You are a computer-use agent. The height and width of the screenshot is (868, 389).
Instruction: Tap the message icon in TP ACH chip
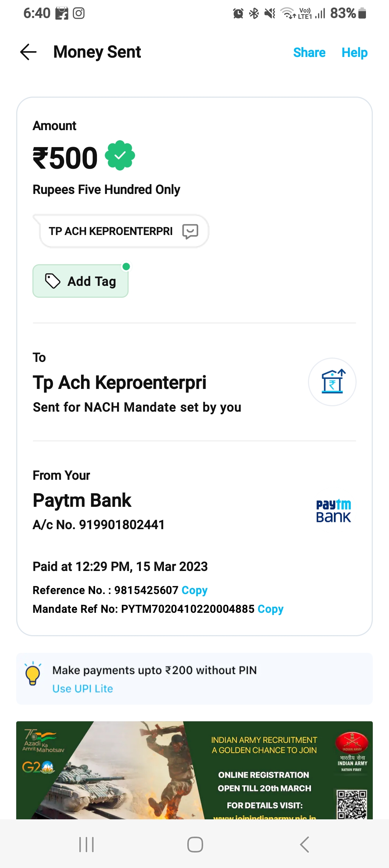pos(190,231)
